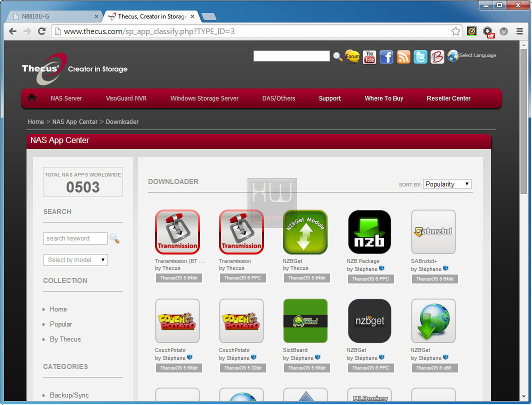Open the Thecus Forum icon
Image resolution: width=532 pixels, height=405 pixels.
352,56
